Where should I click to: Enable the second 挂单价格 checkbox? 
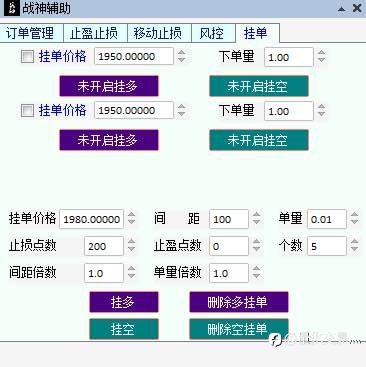27,110
